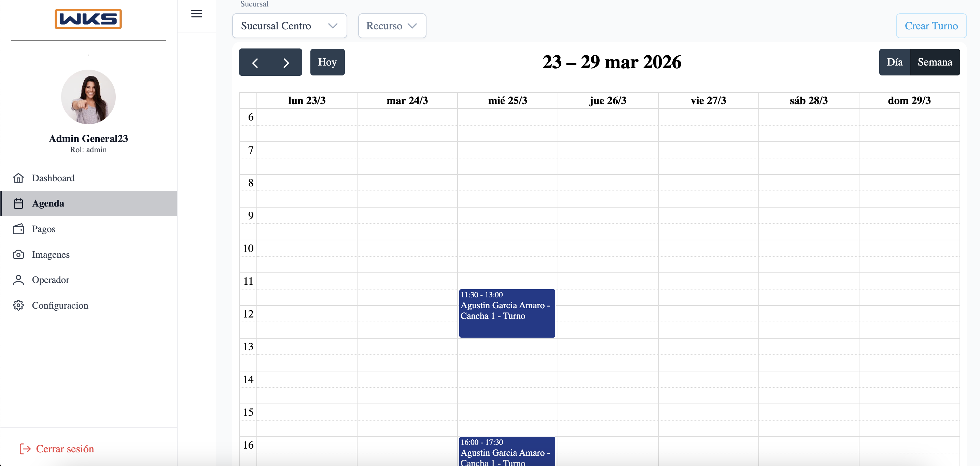The height and width of the screenshot is (466, 980).
Task: Open the 11:30 Agustin Garcia Amaro booking
Action: (x=507, y=313)
